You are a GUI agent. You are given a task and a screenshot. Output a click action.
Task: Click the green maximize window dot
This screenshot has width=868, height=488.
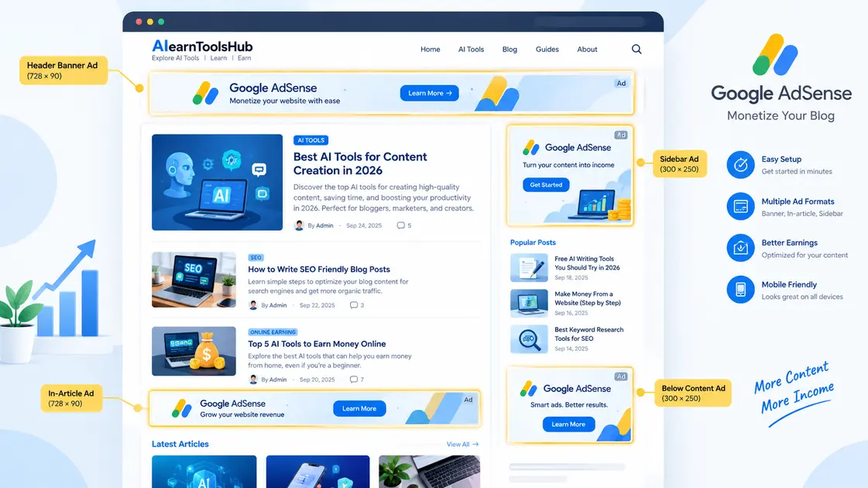pos(161,22)
